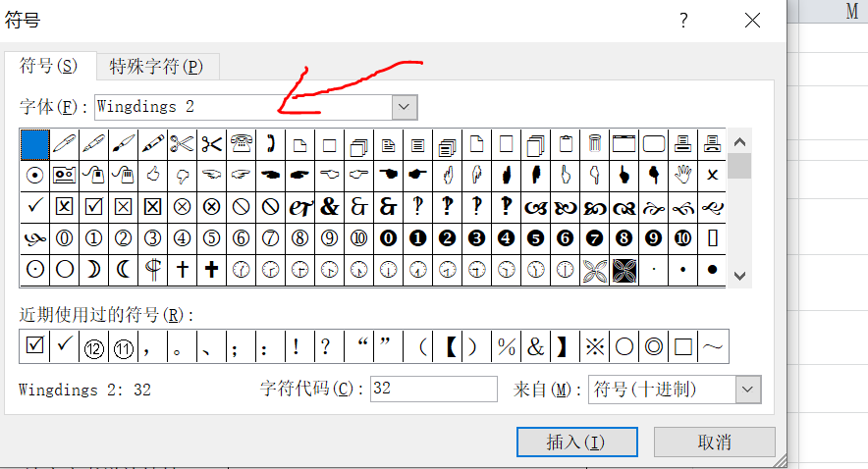Click the 插入(I) insert button
Image resolution: width=868 pixels, height=469 pixels.
pos(576,442)
